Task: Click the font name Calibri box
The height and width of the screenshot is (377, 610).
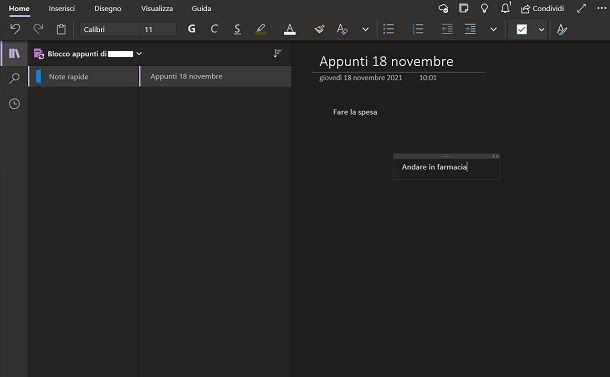Action: pyautogui.click(x=109, y=29)
